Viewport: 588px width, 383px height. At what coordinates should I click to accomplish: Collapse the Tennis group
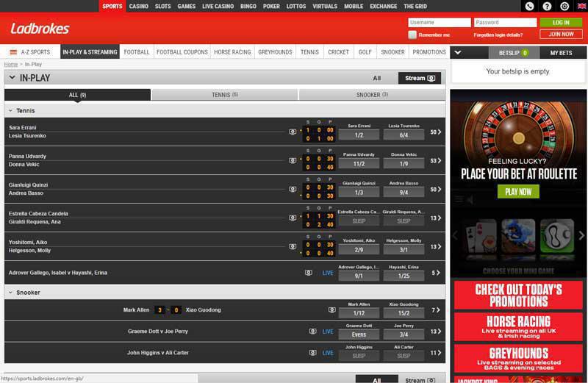10,111
